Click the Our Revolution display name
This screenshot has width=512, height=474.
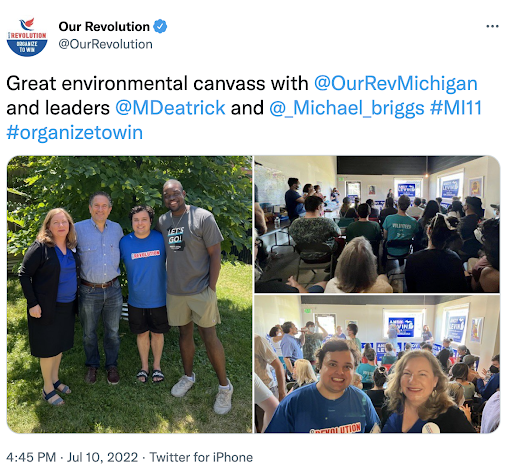click(x=104, y=27)
